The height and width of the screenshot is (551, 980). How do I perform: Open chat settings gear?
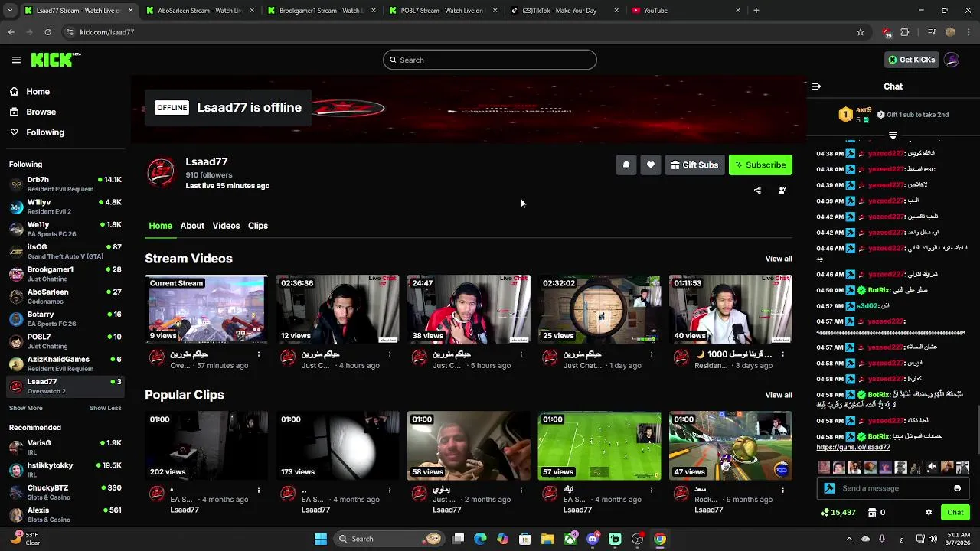pyautogui.click(x=929, y=512)
